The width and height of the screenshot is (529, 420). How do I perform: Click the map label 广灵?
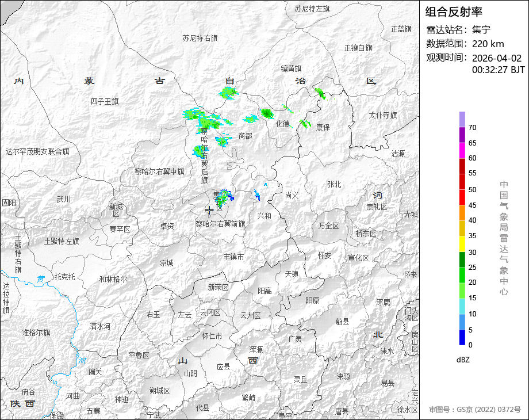tap(295, 339)
